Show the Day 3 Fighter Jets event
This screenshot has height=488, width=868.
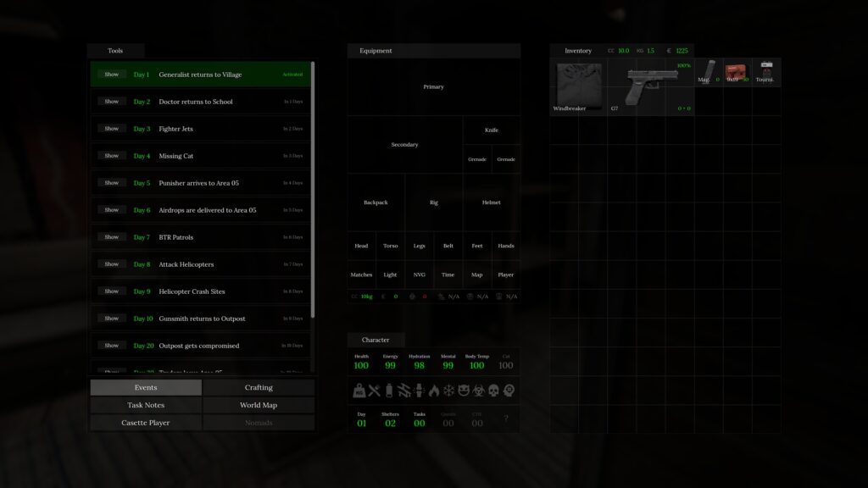point(111,129)
